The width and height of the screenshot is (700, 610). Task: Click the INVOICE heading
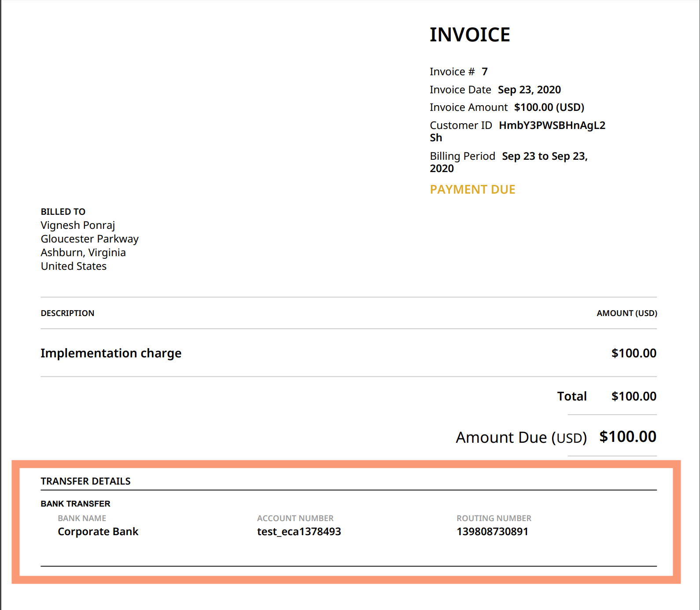(469, 35)
